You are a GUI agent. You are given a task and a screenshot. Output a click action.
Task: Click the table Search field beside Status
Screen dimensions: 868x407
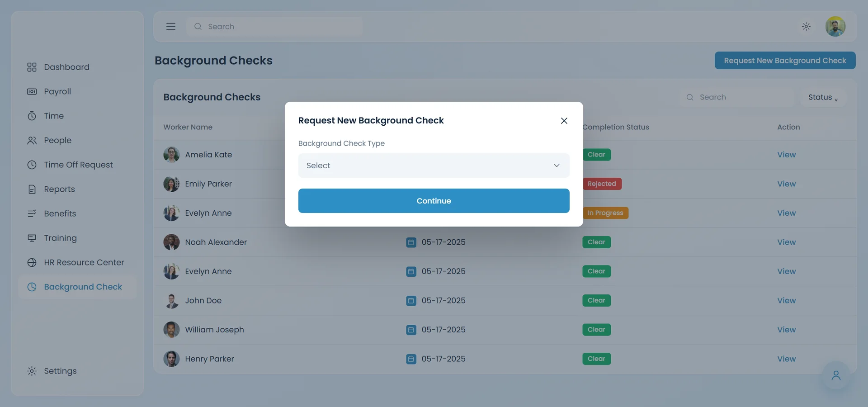(x=737, y=97)
